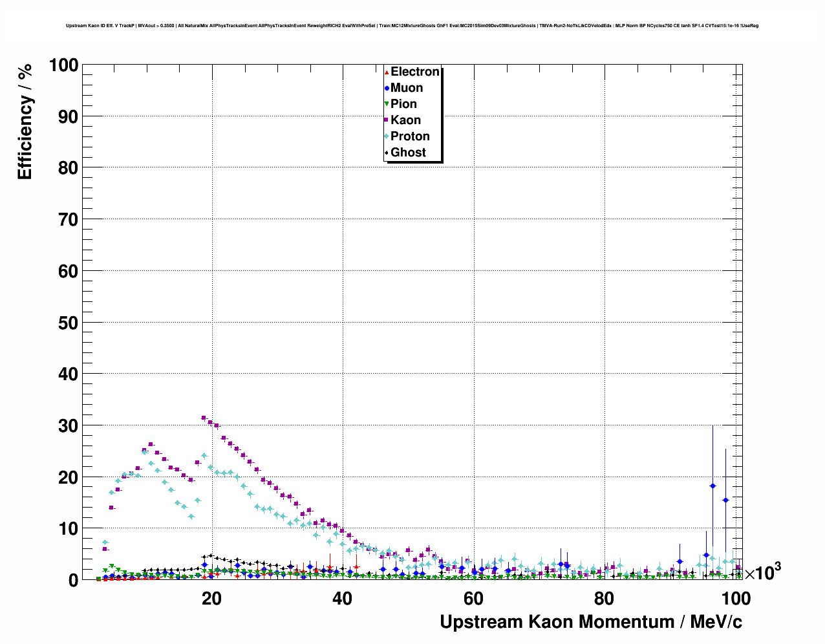The image size is (825, 644).
Task: Click the Efficiency / % y-axis title
Action: [x=25, y=122]
